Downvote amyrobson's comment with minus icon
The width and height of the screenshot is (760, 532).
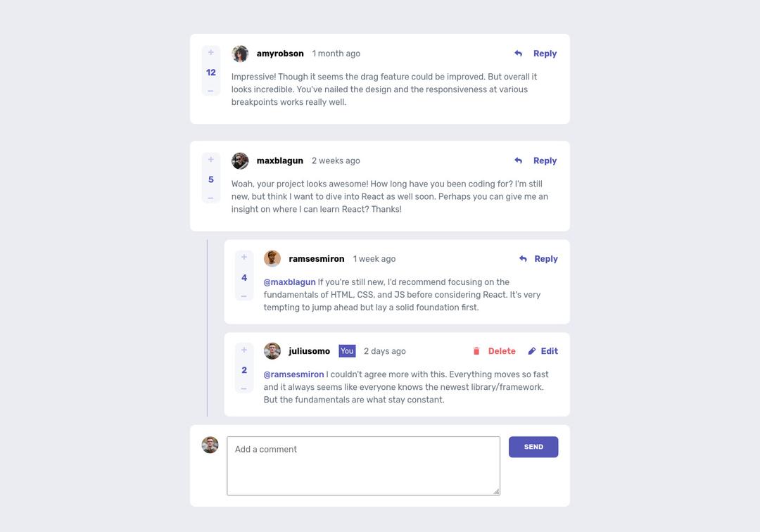coord(210,91)
